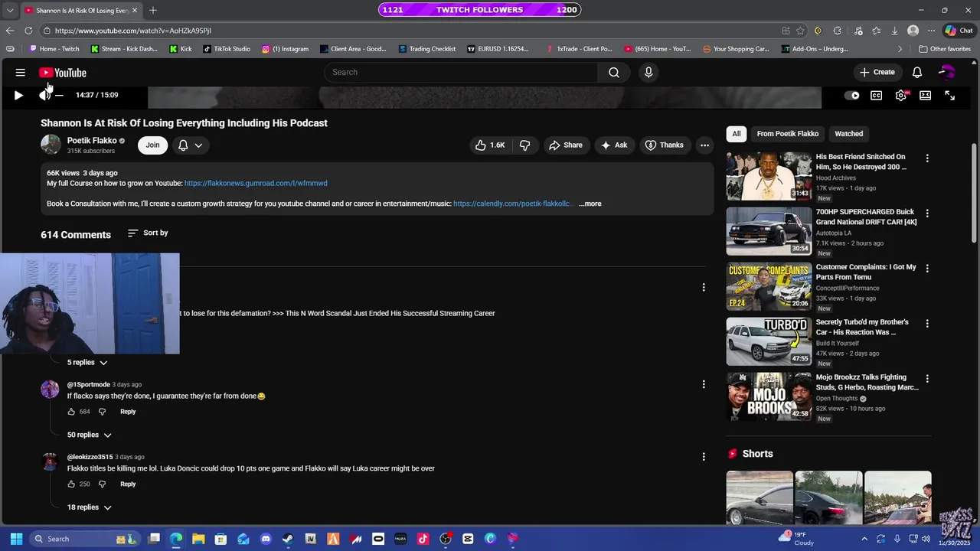Click the YouTube search magnifier button
The width and height of the screenshot is (980, 551).
[x=614, y=72]
